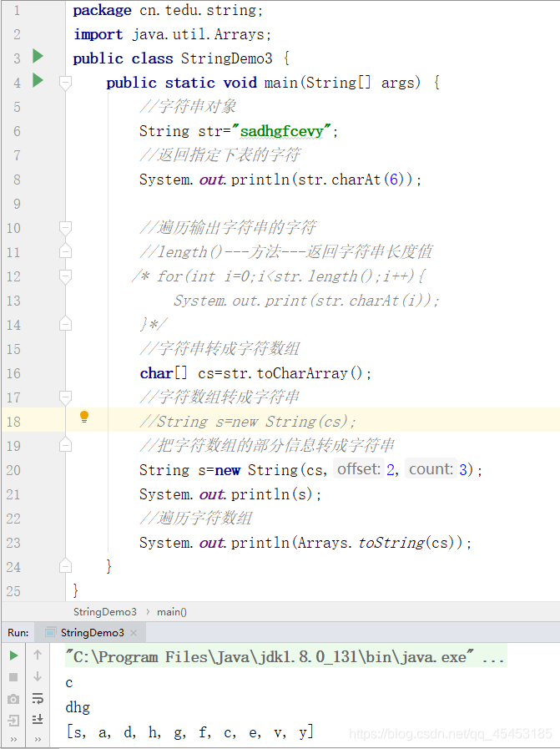The image size is (560, 749).
Task: Click scroll-to-end icon in Run console
Action: 38,720
